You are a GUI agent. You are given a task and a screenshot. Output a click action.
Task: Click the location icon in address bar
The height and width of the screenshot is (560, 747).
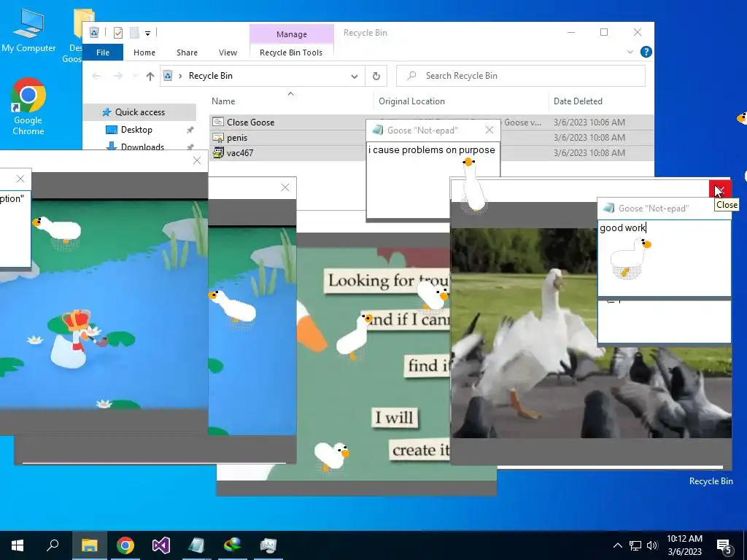(x=168, y=76)
